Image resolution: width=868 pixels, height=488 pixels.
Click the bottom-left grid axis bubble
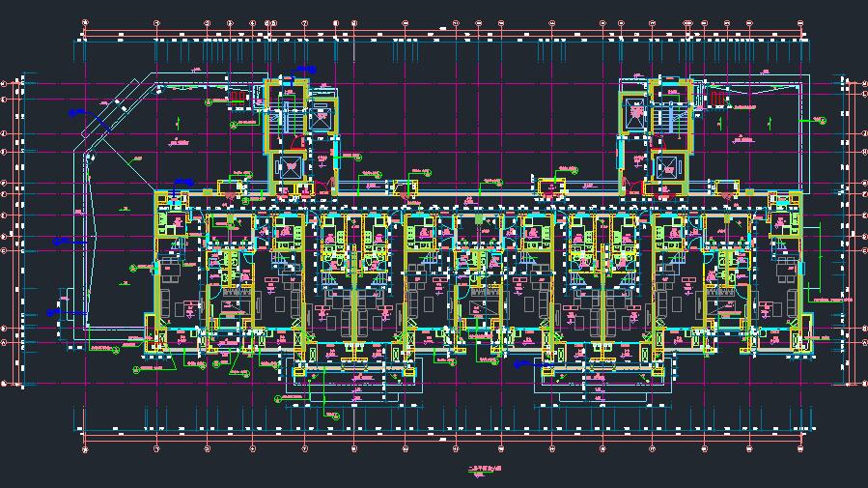pos(84,449)
